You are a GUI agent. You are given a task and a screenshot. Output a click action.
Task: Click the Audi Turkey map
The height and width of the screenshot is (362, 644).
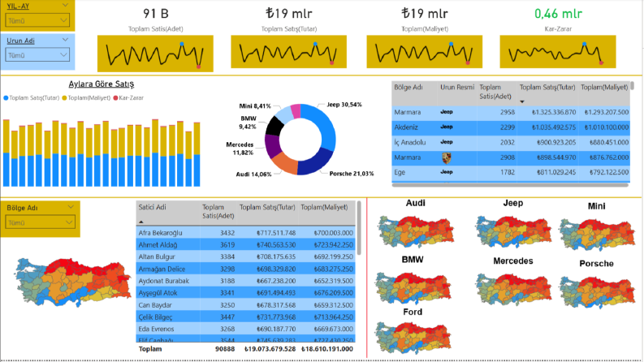(x=416, y=231)
